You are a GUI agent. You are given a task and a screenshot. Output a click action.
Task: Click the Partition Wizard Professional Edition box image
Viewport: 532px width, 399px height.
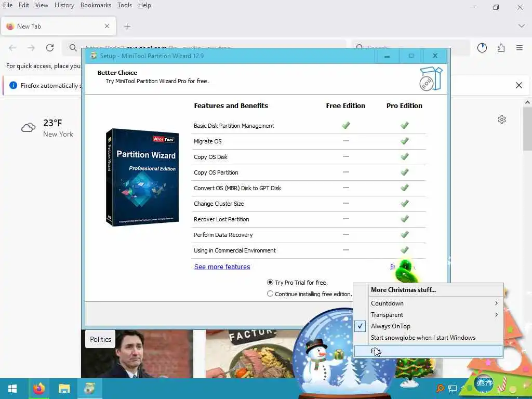[x=142, y=178]
